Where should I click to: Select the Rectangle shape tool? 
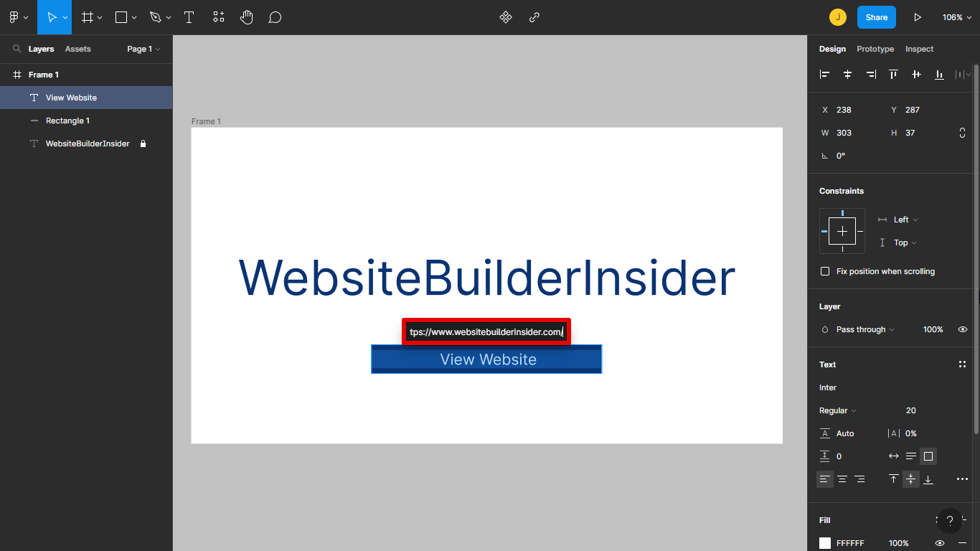(x=121, y=17)
